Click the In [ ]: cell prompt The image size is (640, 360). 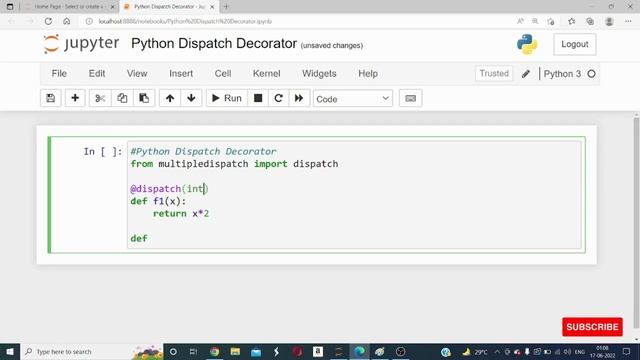pyautogui.click(x=102, y=151)
